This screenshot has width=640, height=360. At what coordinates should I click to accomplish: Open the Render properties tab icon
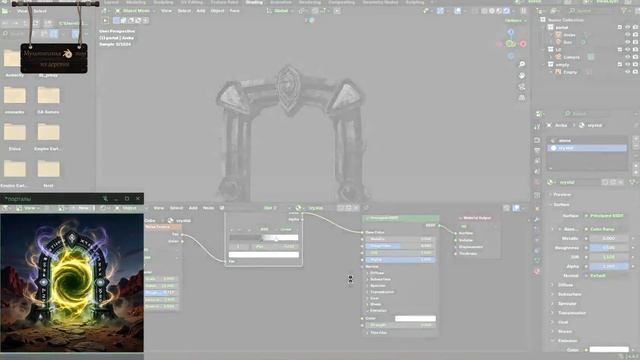[x=537, y=140]
